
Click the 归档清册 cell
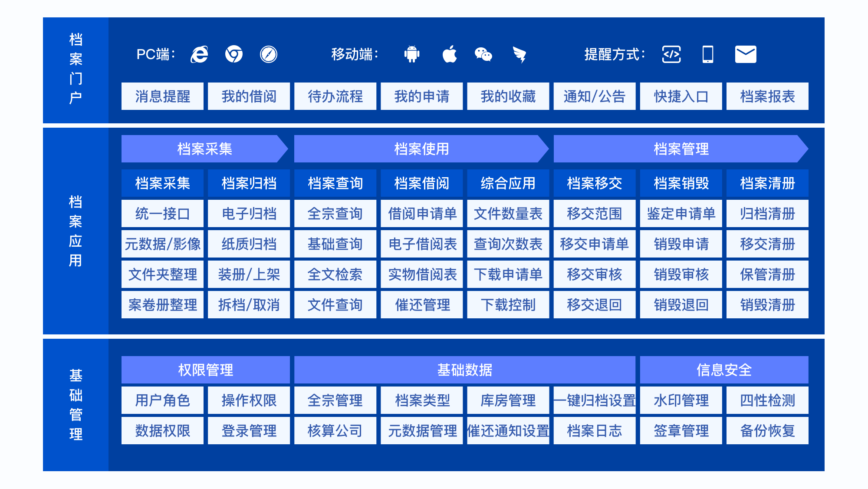[767, 213]
